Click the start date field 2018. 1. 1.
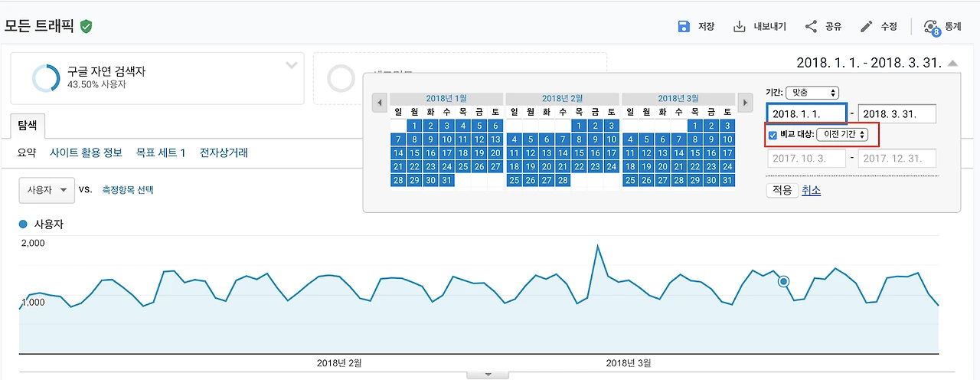 click(x=807, y=114)
